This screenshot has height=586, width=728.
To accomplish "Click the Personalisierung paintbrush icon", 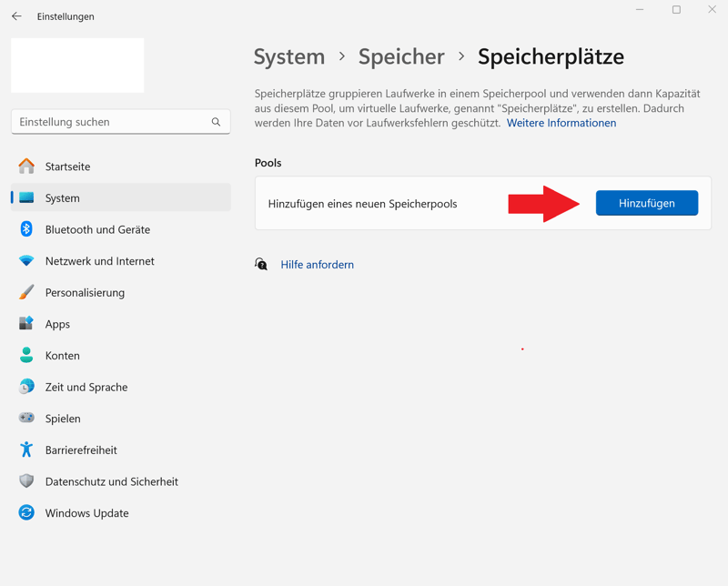I will [26, 292].
